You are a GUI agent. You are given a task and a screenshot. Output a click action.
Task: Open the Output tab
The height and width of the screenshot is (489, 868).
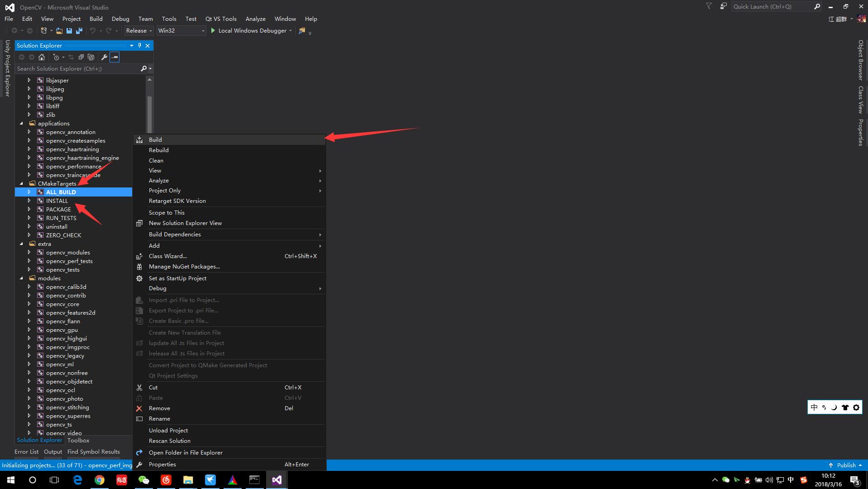(x=53, y=451)
